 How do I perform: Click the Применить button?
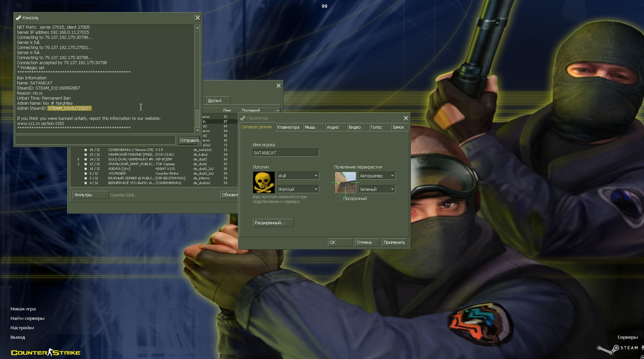pyautogui.click(x=394, y=242)
